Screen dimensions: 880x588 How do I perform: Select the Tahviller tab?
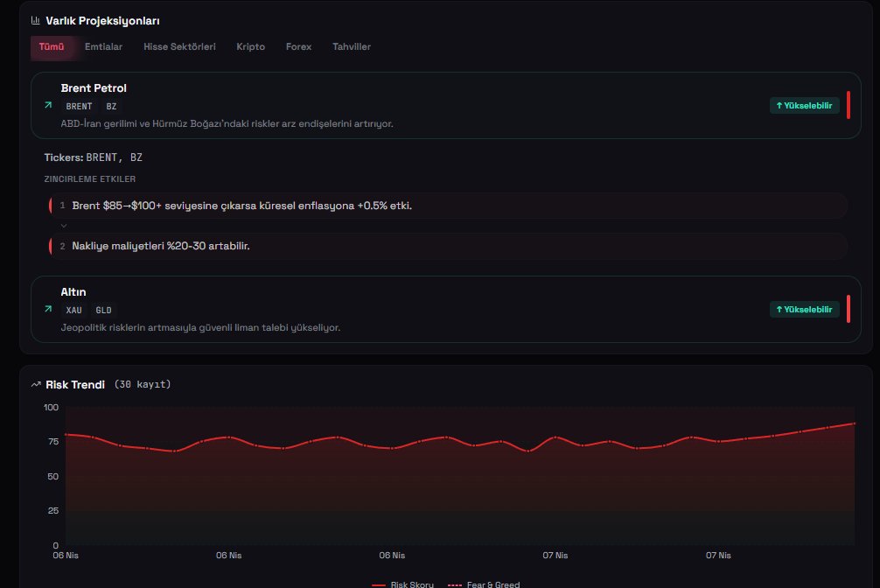point(352,46)
